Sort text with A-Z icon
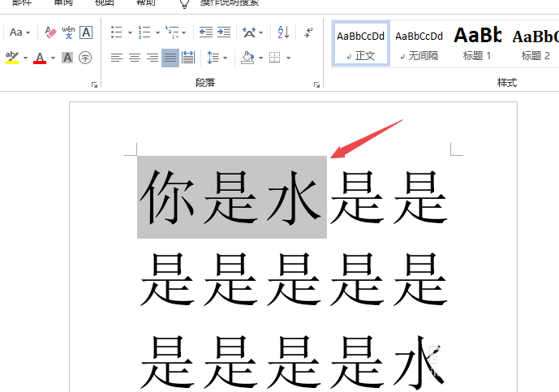The image size is (559, 392). pos(283,32)
